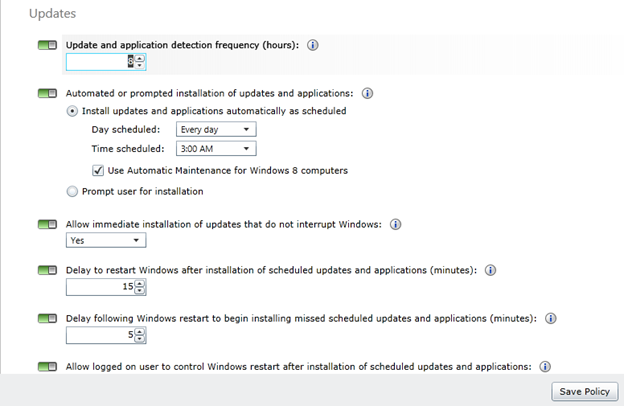Show info for automated or prompted installation
This screenshot has width=624, height=406.
367,94
